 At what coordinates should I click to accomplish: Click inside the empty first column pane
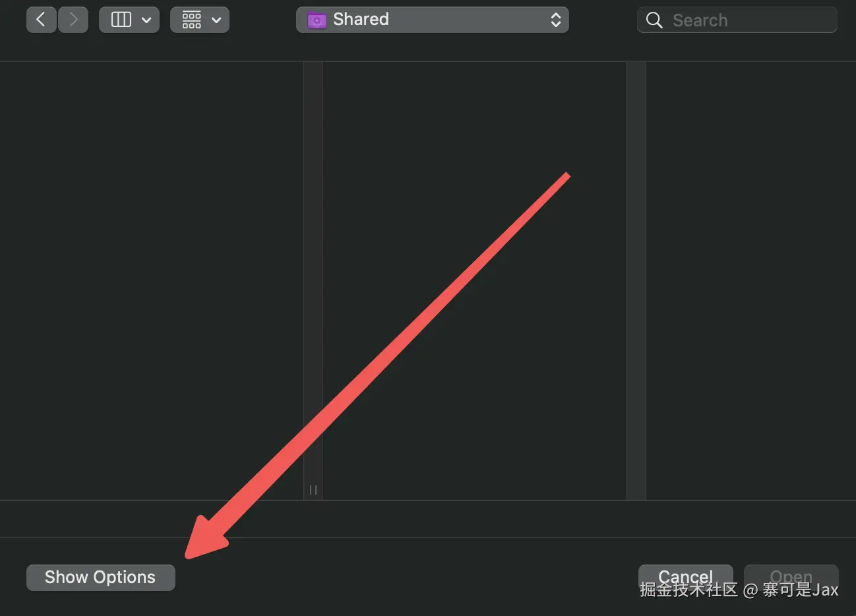click(x=152, y=280)
